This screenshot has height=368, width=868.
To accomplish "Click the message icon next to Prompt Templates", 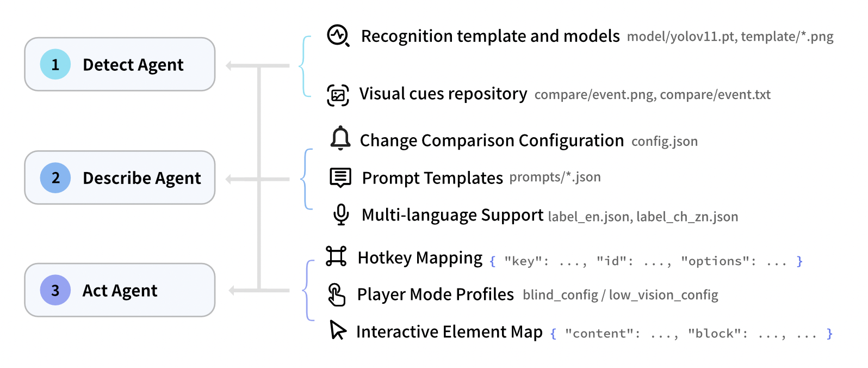I will tap(340, 177).
